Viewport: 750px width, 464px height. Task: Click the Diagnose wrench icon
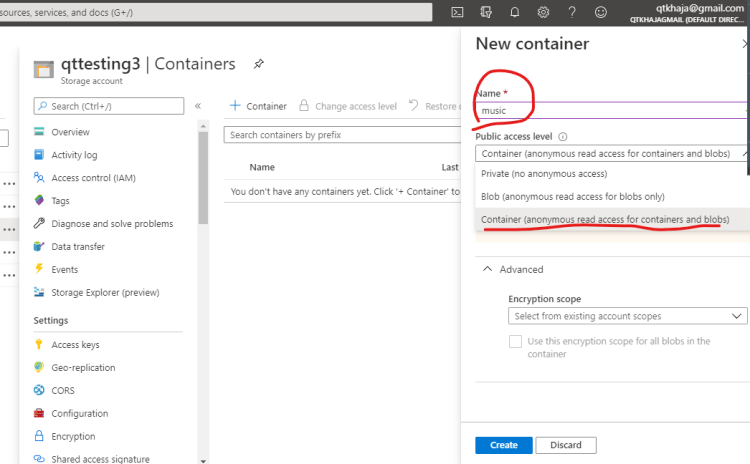(39, 223)
